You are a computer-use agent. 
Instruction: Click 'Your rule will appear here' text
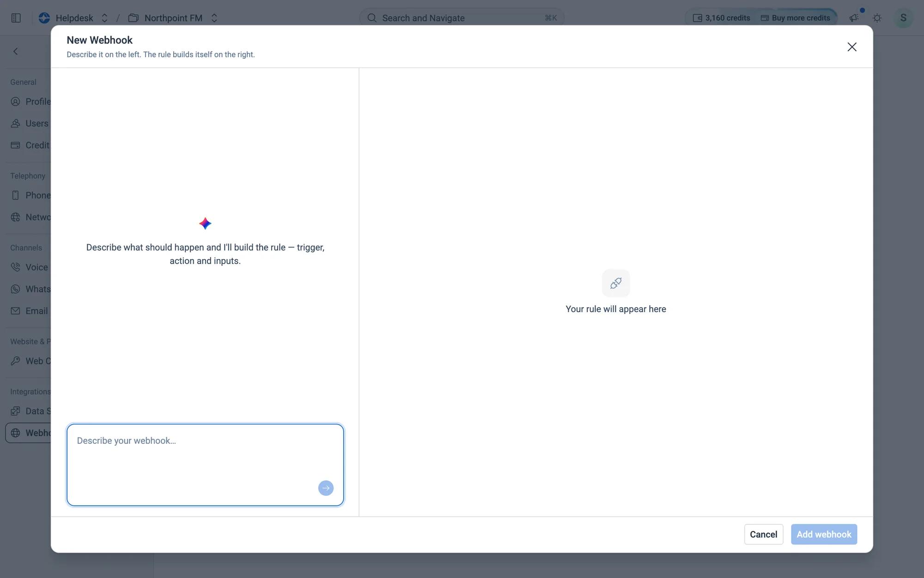615,309
